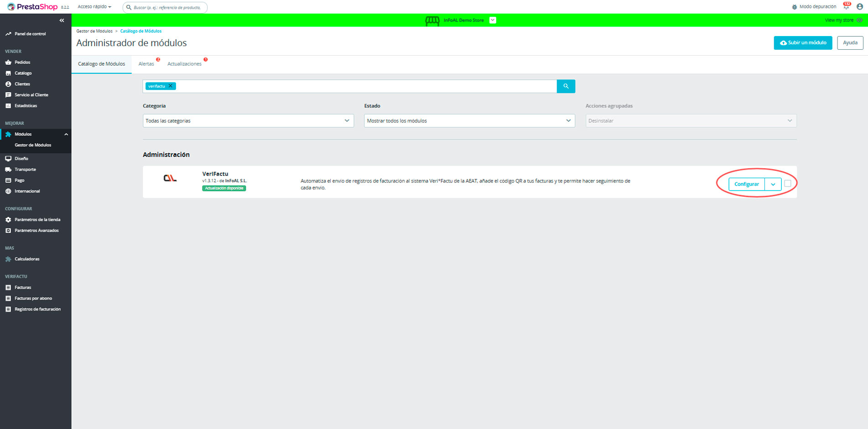Open the store selector dropdown arrow
The width and height of the screenshot is (868, 429).
click(x=493, y=20)
